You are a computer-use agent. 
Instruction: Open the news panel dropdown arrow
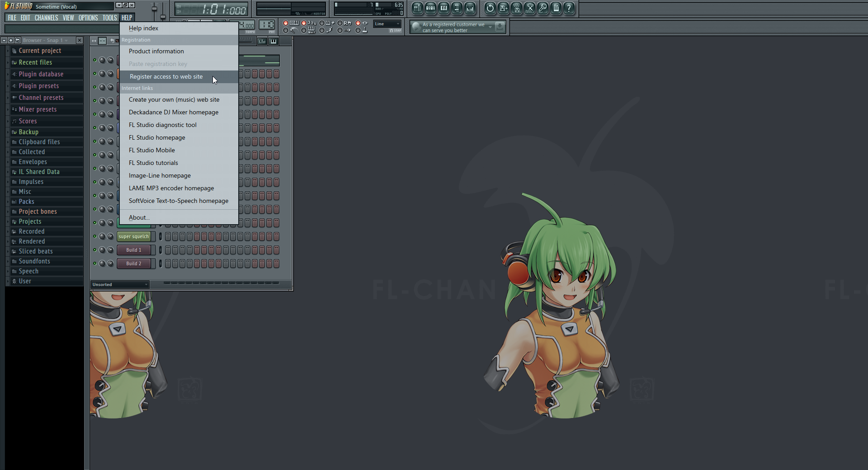click(x=490, y=27)
